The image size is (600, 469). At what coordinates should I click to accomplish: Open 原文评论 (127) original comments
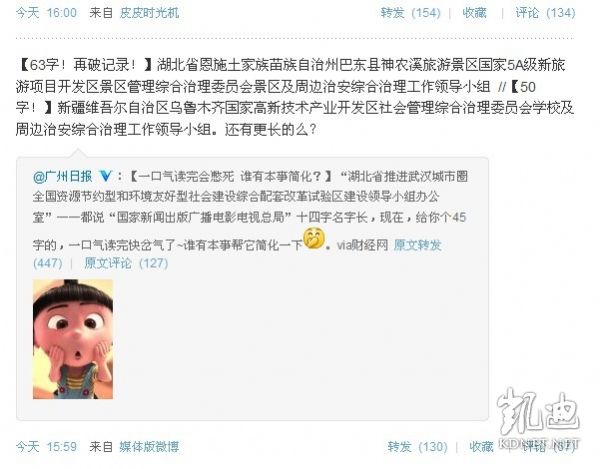pos(126,263)
